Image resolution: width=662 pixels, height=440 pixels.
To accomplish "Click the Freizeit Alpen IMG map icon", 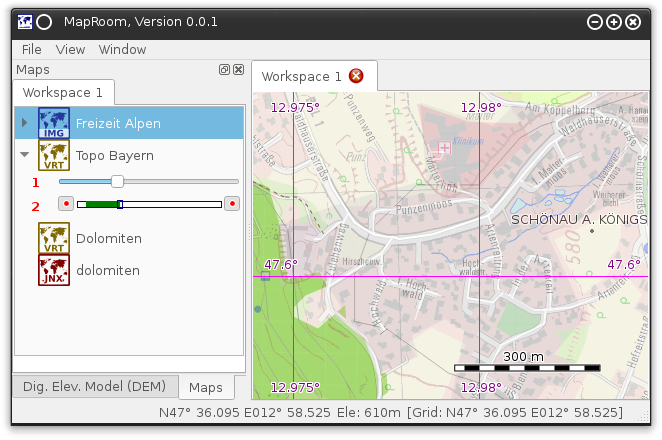I will tap(54, 123).
